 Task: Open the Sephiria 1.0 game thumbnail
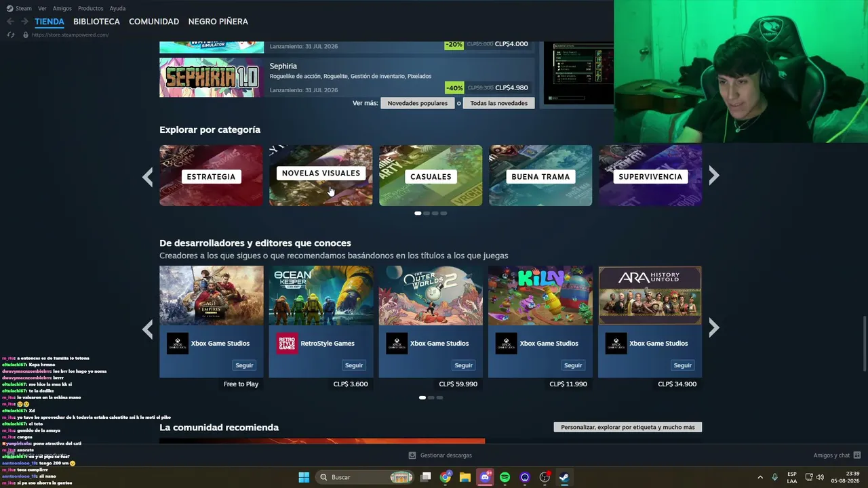click(x=212, y=77)
